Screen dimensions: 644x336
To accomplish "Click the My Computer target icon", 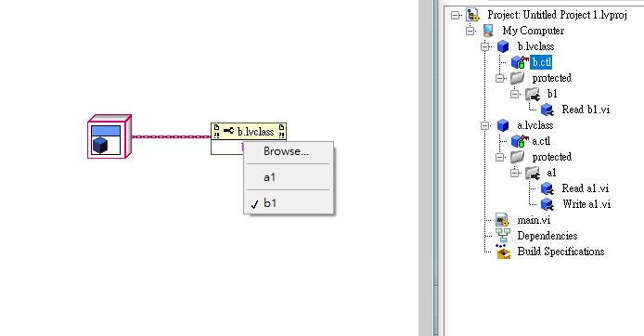I will coord(488,31).
